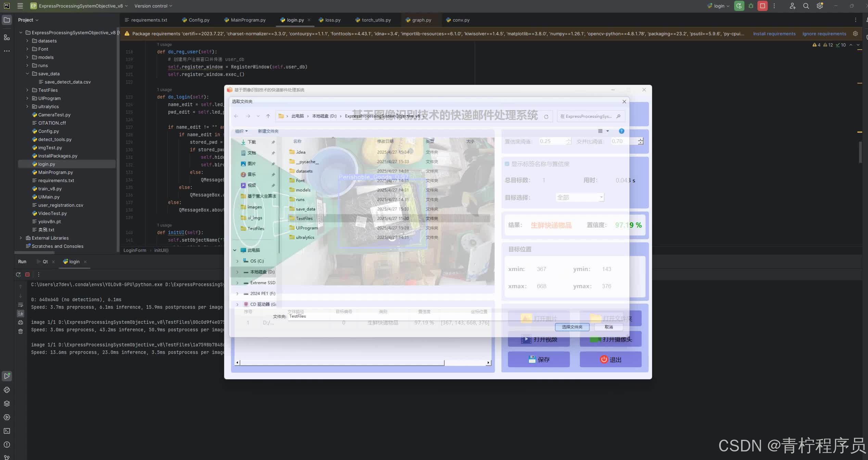
Task: Select the save_data folder in the dialog file list
Action: pyautogui.click(x=305, y=209)
